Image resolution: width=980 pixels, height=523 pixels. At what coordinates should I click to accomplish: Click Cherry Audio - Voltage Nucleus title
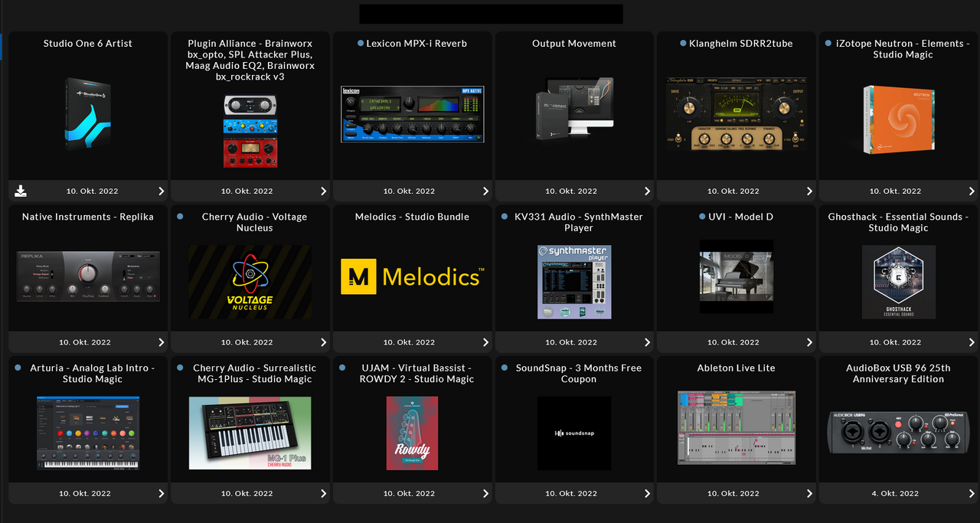[x=254, y=222]
